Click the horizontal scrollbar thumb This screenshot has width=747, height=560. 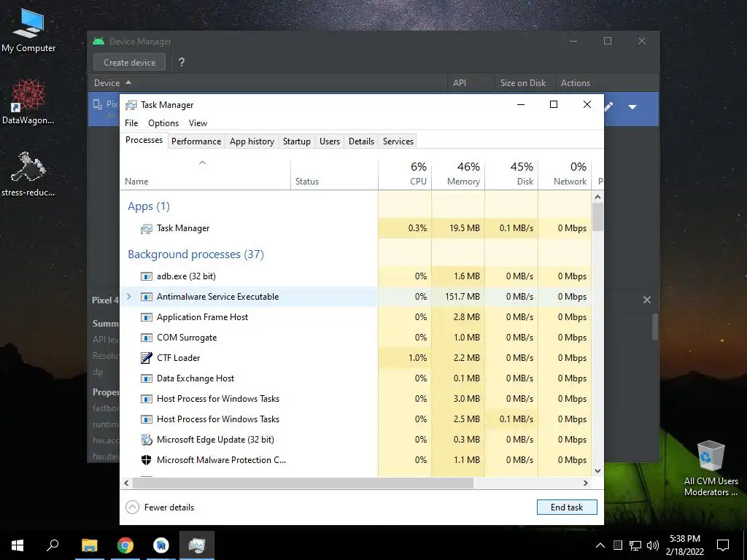tap(303, 483)
